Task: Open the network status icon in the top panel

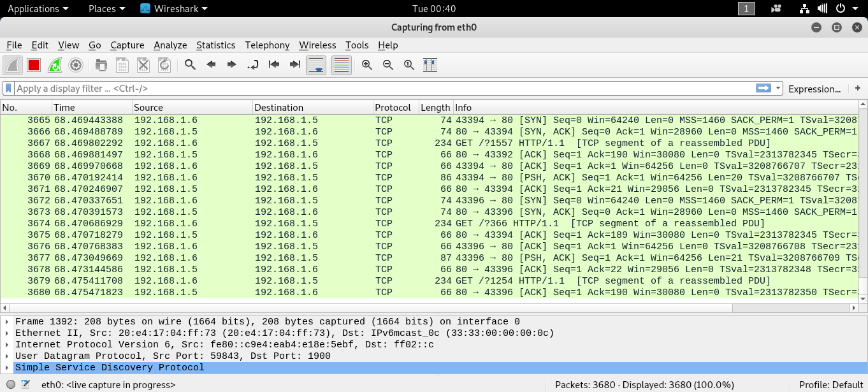Action: point(804,8)
